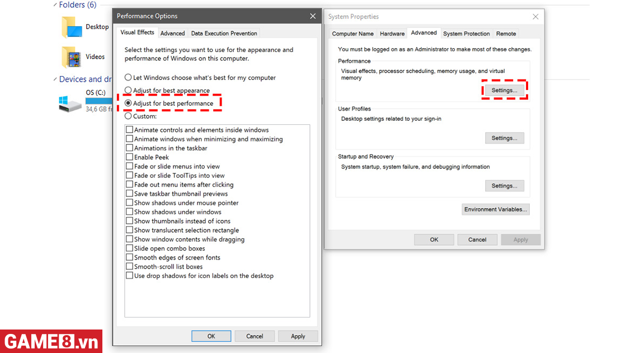Close the Performance Options dialog
This screenshot has width=644, height=353.
point(312,16)
